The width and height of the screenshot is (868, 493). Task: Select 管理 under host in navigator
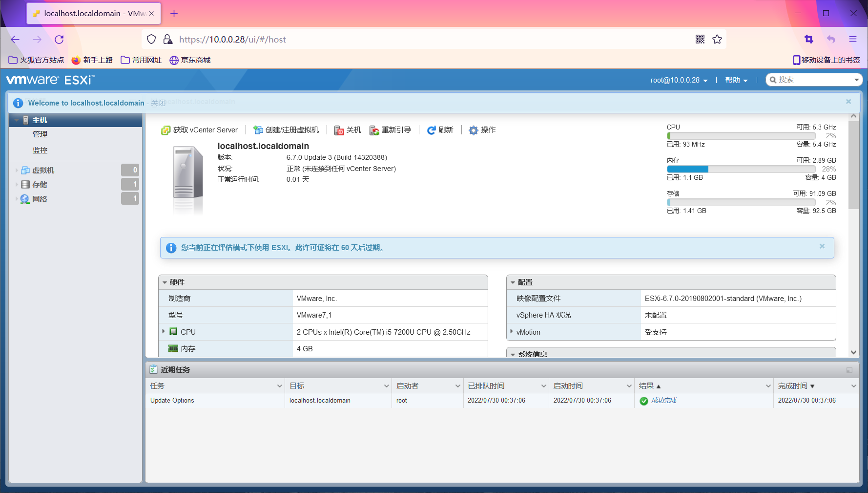click(40, 134)
